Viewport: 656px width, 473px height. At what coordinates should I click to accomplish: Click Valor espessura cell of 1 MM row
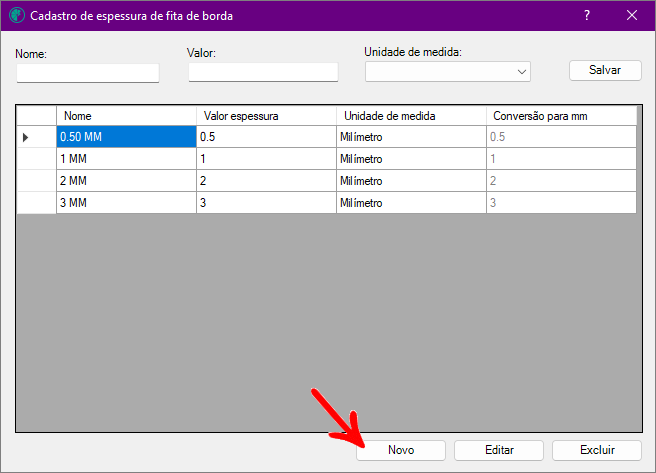click(x=266, y=159)
